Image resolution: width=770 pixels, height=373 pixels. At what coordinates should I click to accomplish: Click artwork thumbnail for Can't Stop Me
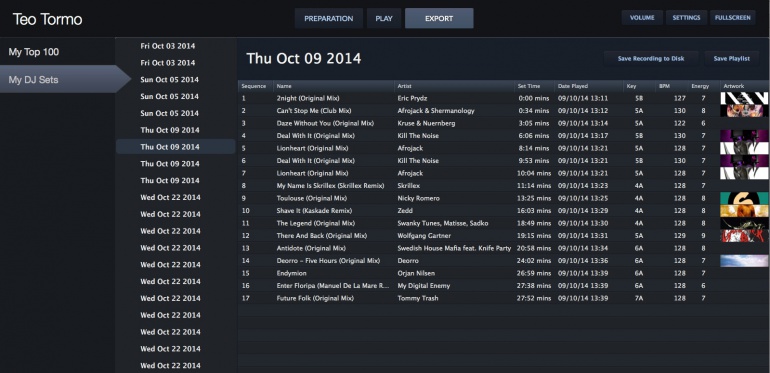tap(744, 111)
